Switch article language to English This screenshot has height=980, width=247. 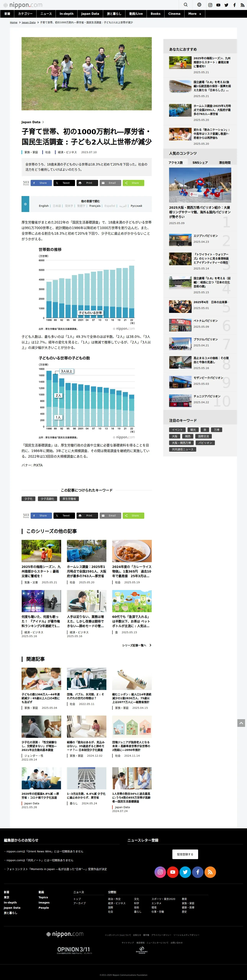44,206
